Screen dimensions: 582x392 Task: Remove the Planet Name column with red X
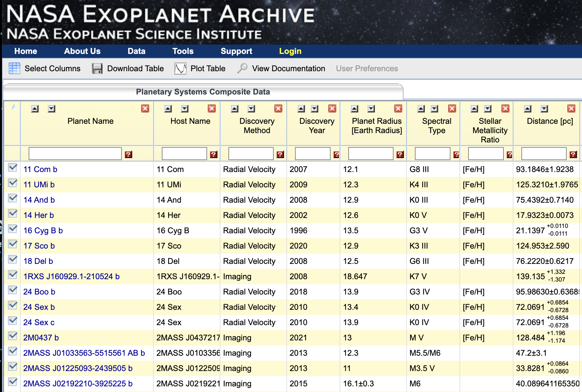coord(145,108)
